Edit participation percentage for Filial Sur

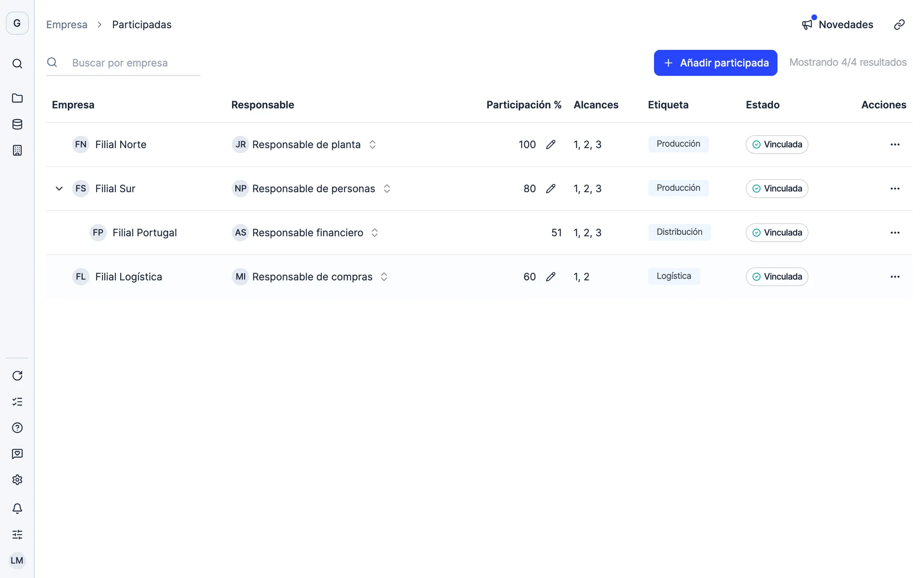tap(551, 189)
